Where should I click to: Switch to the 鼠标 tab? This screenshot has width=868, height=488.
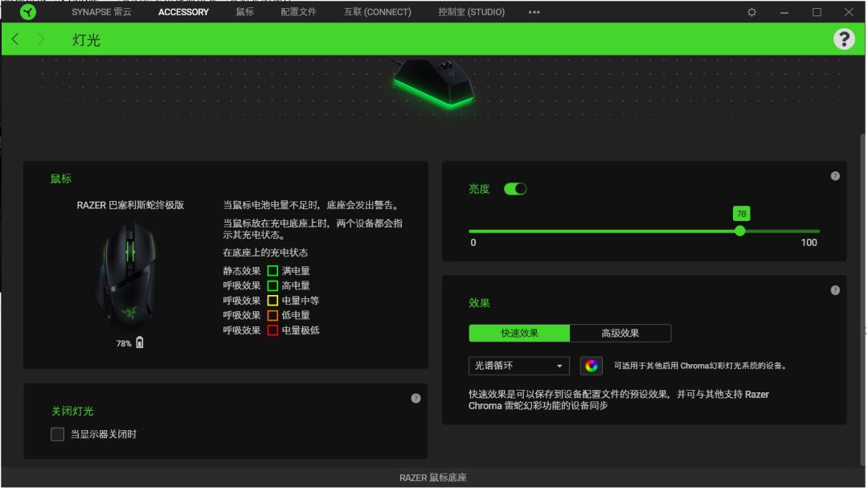click(x=244, y=11)
